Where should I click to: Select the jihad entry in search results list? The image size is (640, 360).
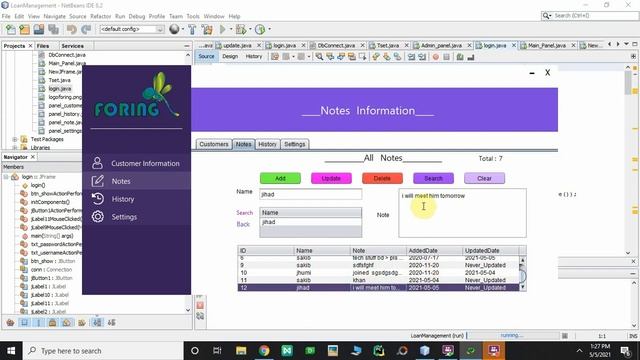coord(311,222)
